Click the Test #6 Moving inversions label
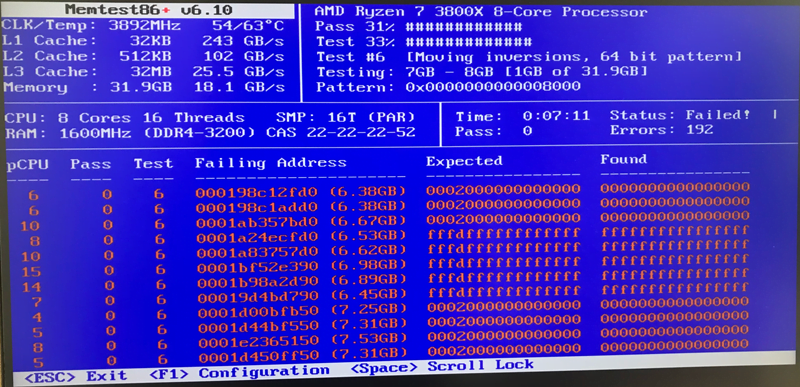800x387 pixels. (x=528, y=57)
